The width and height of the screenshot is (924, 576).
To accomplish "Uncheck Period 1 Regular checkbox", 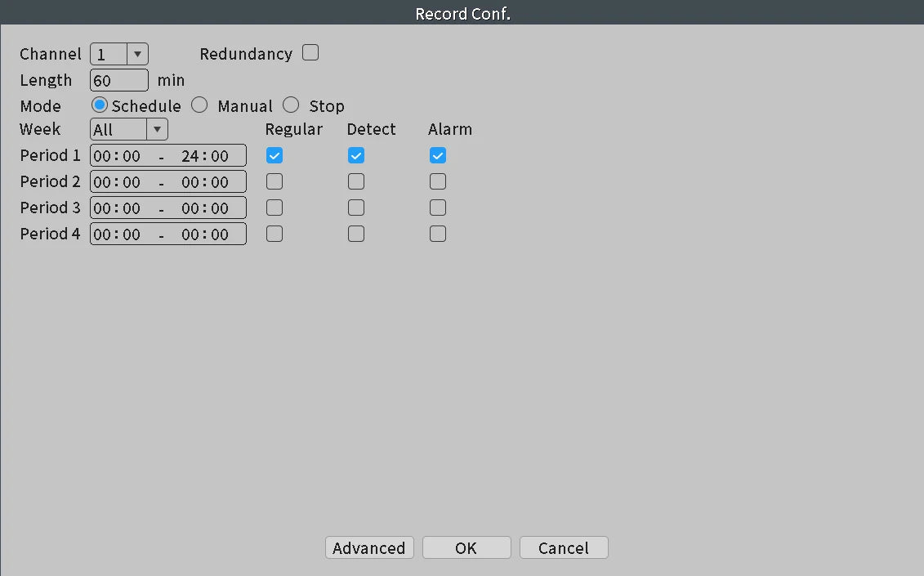I will [275, 156].
